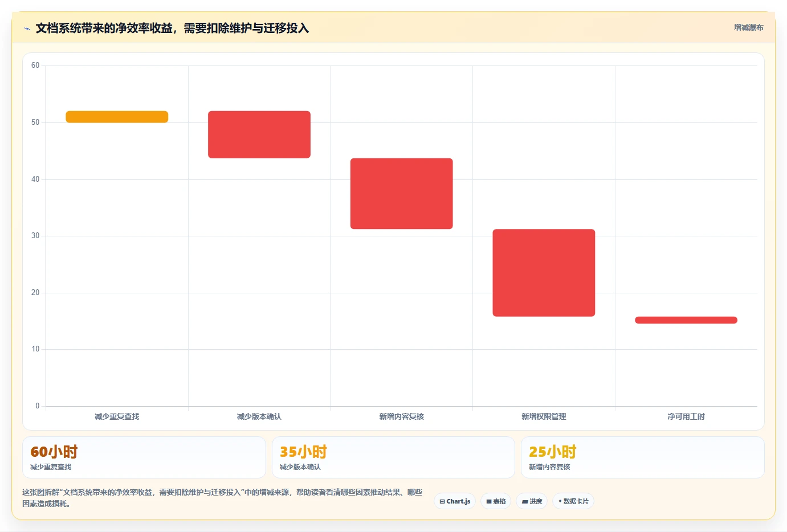787x532 pixels.
Task: Click the 进度 tag
Action: (x=532, y=501)
